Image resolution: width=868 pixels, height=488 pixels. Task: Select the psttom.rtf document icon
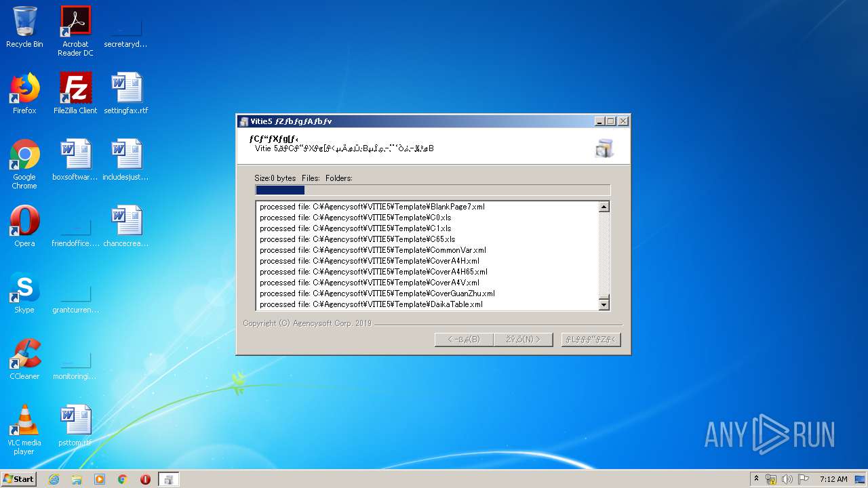[x=75, y=426]
